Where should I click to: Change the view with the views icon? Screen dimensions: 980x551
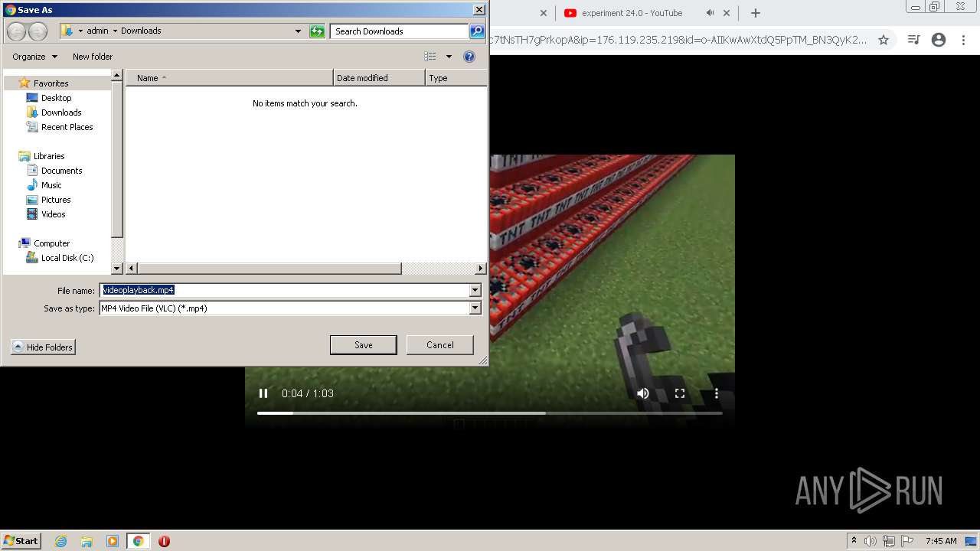[x=430, y=57]
